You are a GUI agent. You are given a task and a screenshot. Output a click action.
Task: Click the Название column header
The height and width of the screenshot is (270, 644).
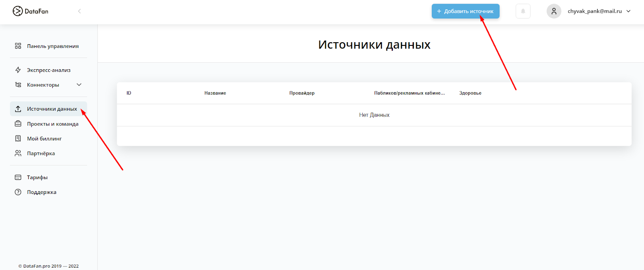coord(215,93)
